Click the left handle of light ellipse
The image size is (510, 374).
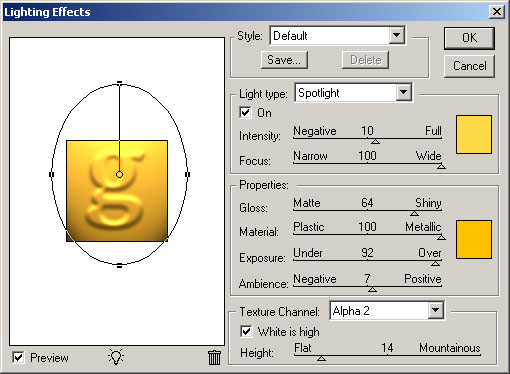click(51, 174)
